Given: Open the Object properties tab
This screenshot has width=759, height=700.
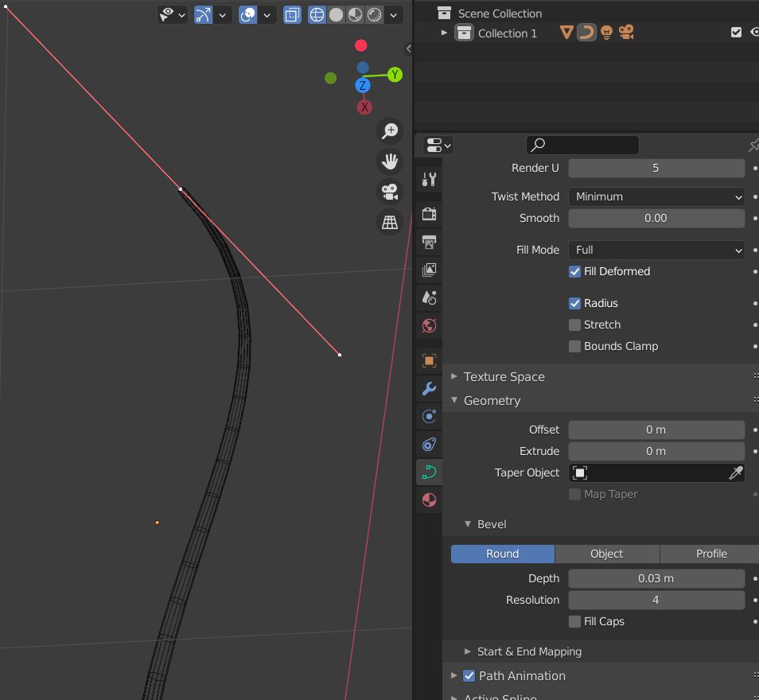Looking at the screenshot, I should [430, 360].
